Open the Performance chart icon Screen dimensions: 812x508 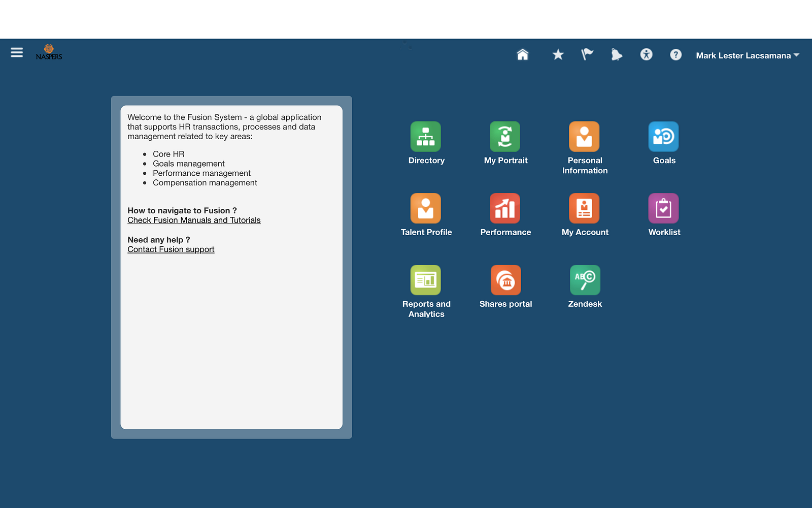505,208
